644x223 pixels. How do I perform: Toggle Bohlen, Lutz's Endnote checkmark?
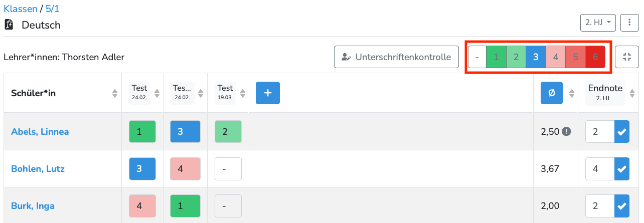(622, 169)
